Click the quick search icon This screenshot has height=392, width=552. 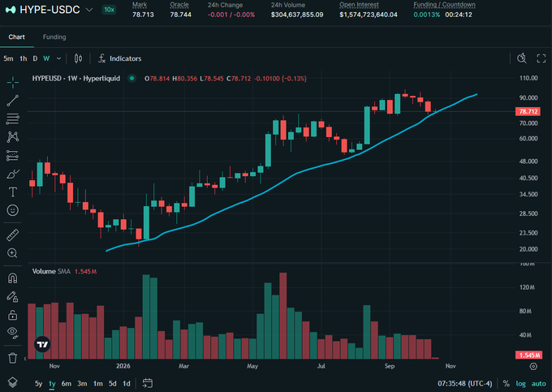pyautogui.click(x=522, y=58)
